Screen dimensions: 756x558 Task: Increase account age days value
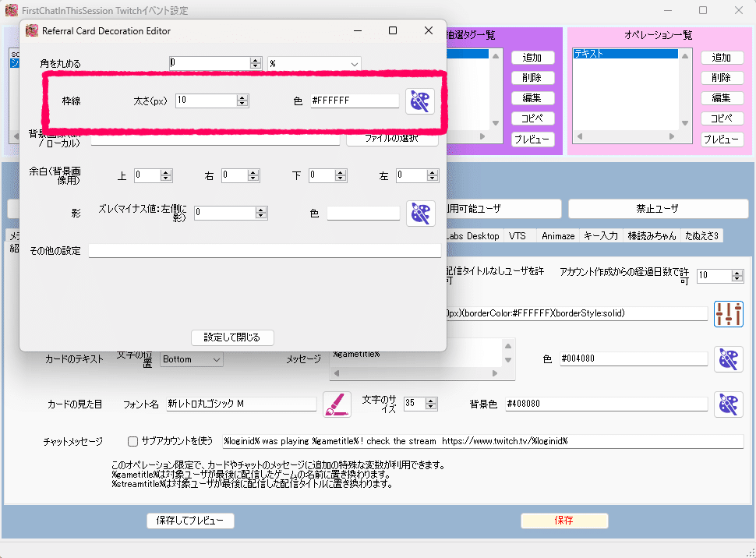coord(737,273)
